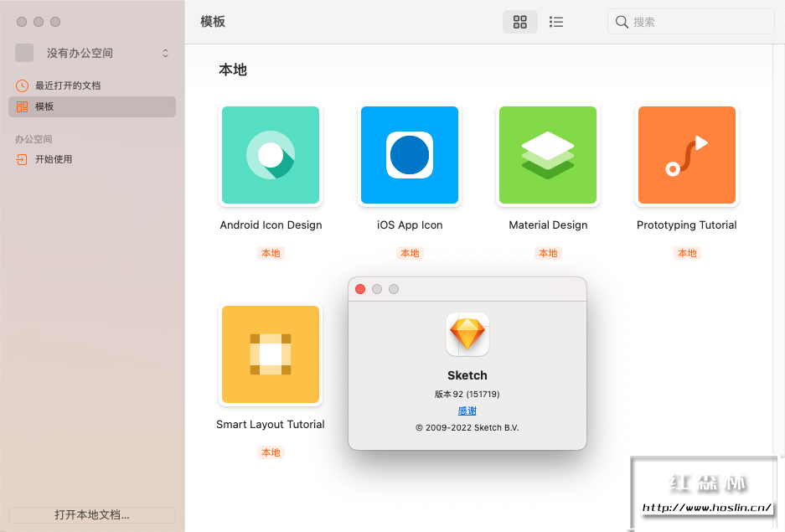
Task: Open the Android Icon Design template thumbnail
Action: (271, 155)
